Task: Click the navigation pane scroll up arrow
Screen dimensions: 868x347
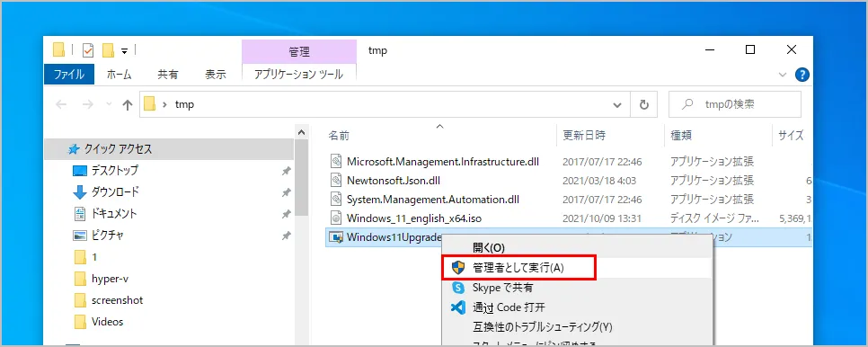Action: (301, 132)
